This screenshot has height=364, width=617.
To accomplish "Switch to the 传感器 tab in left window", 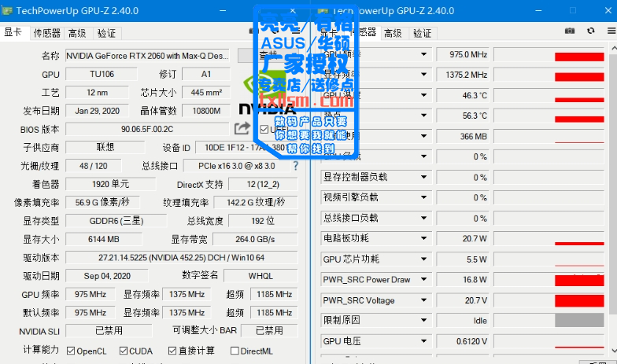I will point(47,33).
